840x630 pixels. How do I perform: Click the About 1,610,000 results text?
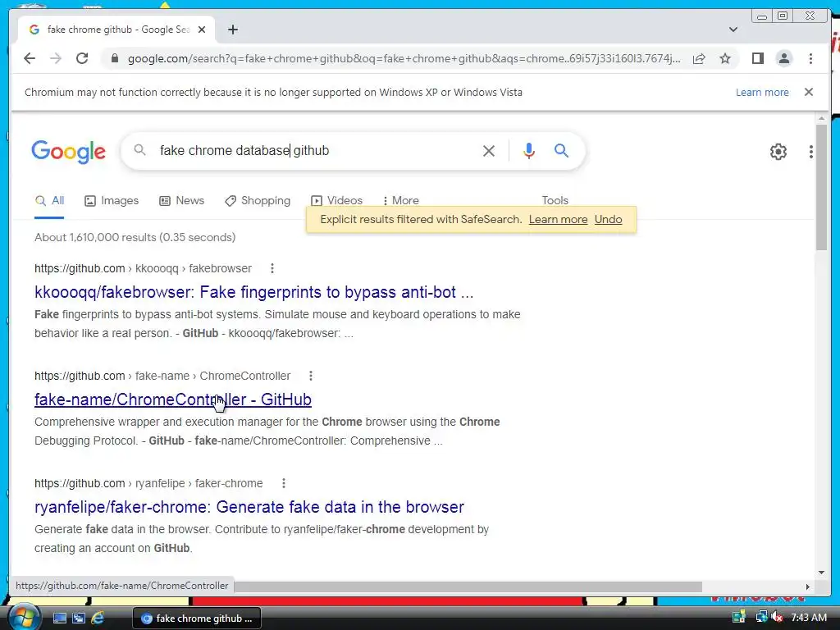click(135, 237)
